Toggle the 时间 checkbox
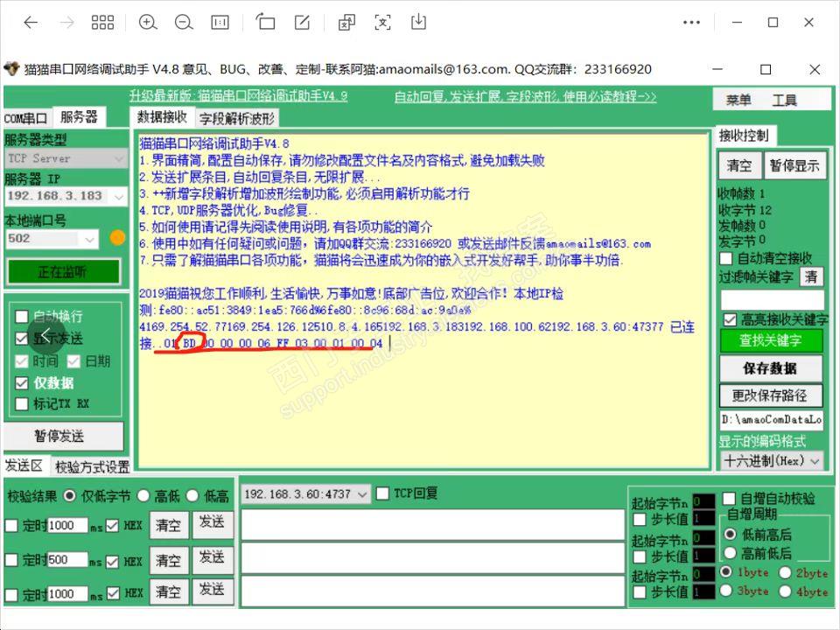840x630 pixels. point(21,361)
